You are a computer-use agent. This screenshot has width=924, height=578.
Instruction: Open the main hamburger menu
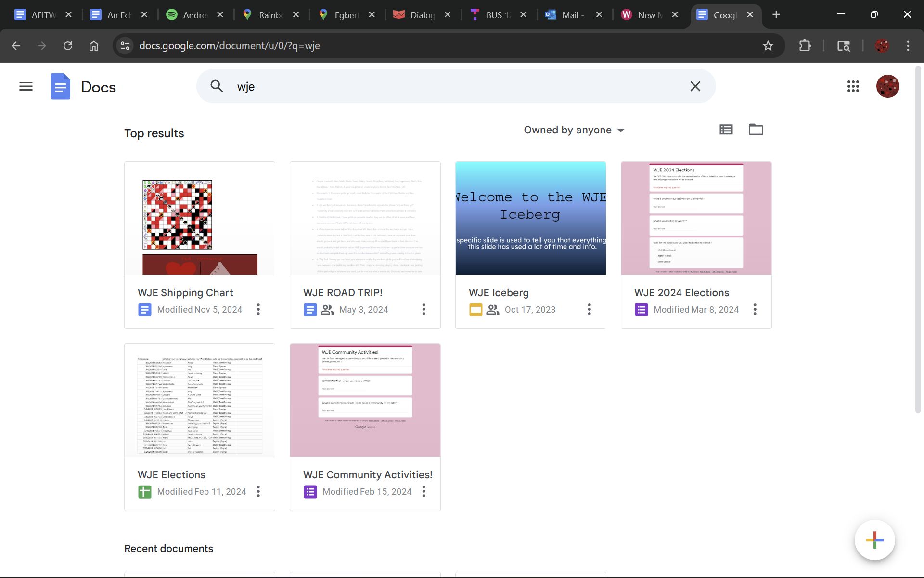coord(26,86)
